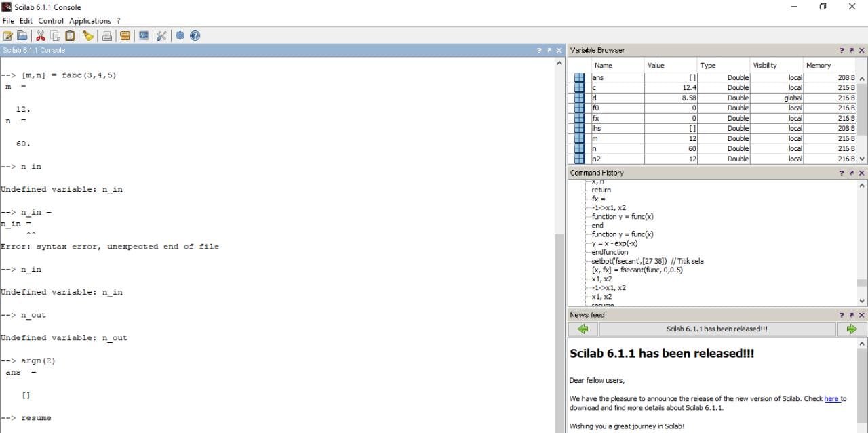Close the Command History panel

pyautogui.click(x=862, y=173)
